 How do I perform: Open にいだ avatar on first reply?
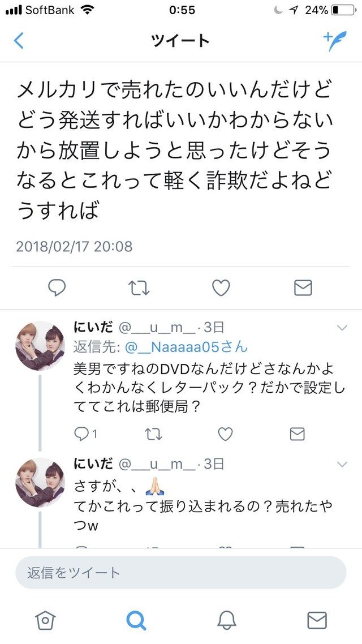[x=40, y=346]
